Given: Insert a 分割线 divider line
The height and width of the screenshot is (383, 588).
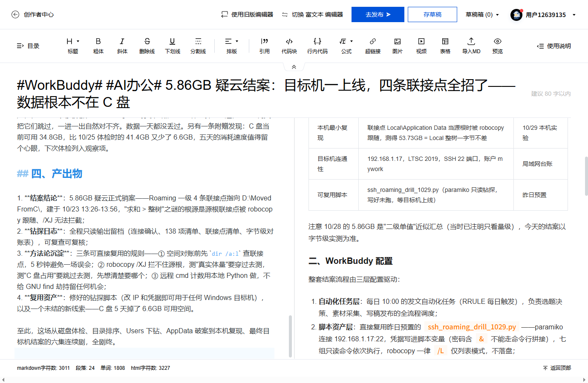Looking at the screenshot, I should (198, 46).
